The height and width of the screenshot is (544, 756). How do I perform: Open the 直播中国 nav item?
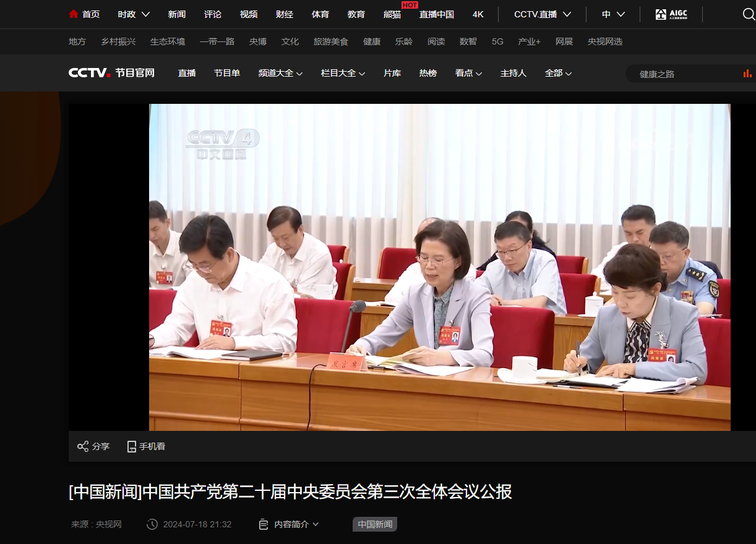point(437,14)
